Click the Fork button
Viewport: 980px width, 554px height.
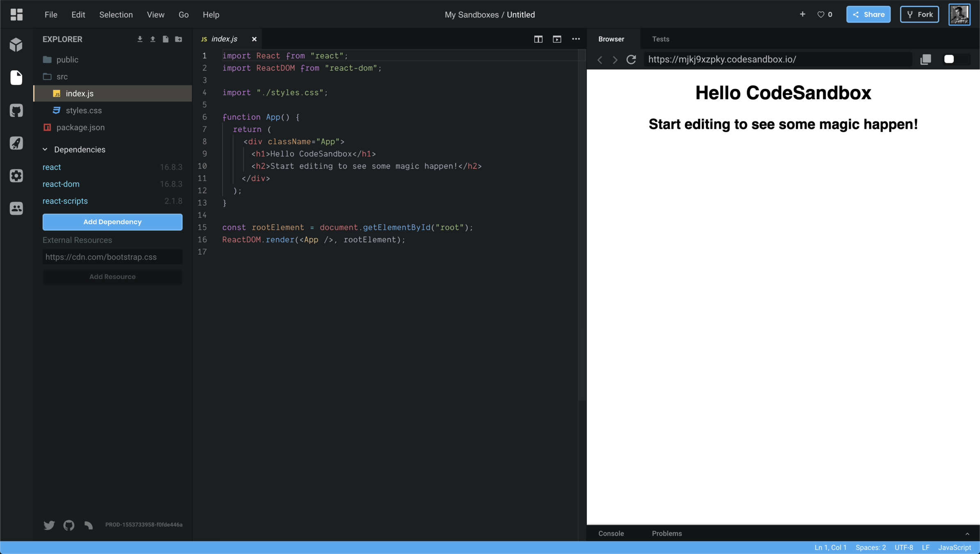point(919,14)
